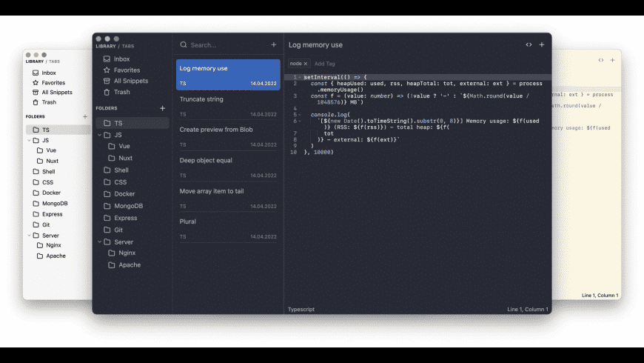
Task: Click All Snippets icon in light window
Action: [x=36, y=93]
